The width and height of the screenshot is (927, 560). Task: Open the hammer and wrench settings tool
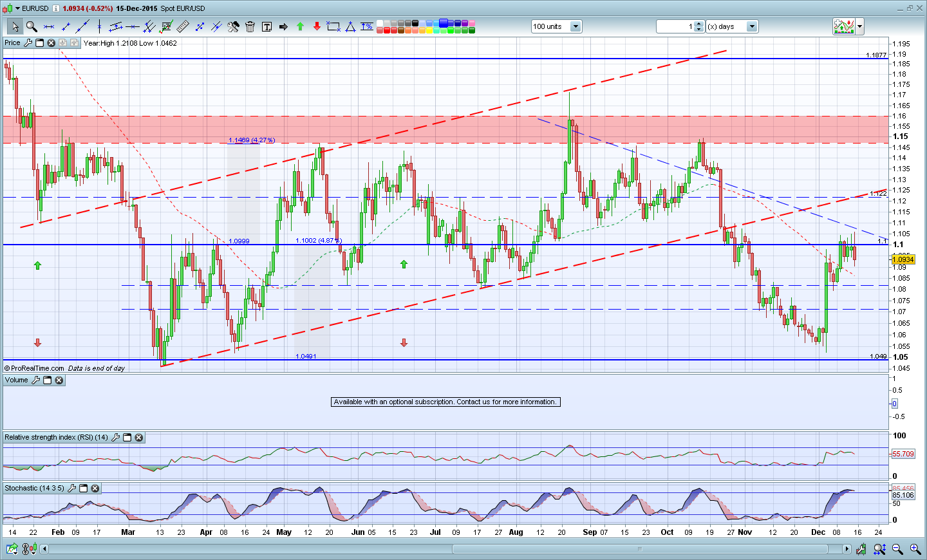click(x=233, y=26)
